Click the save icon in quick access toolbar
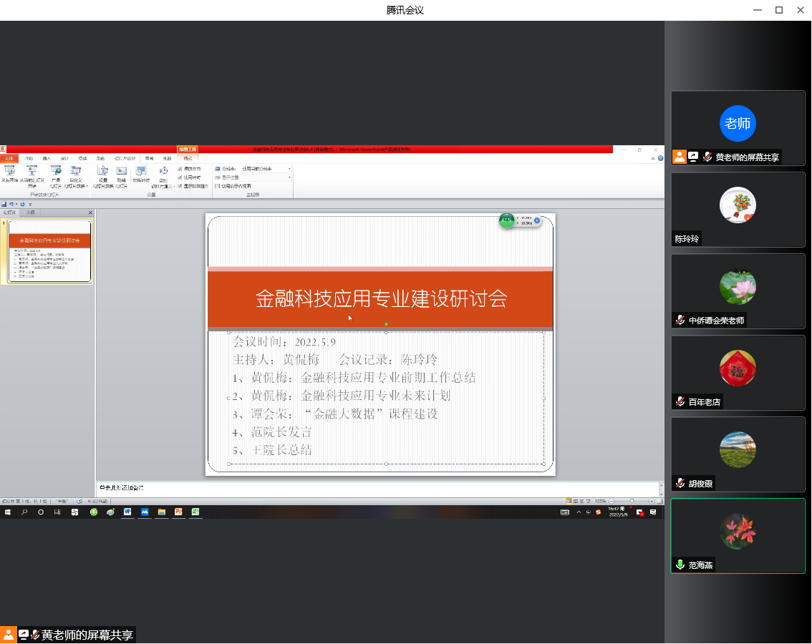The width and height of the screenshot is (812, 644). click(x=4, y=204)
